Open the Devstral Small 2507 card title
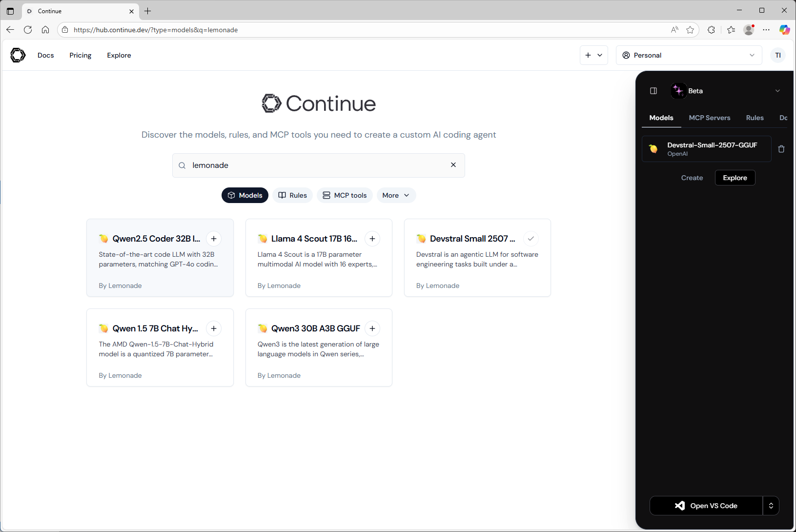The height and width of the screenshot is (532, 796). pos(472,239)
